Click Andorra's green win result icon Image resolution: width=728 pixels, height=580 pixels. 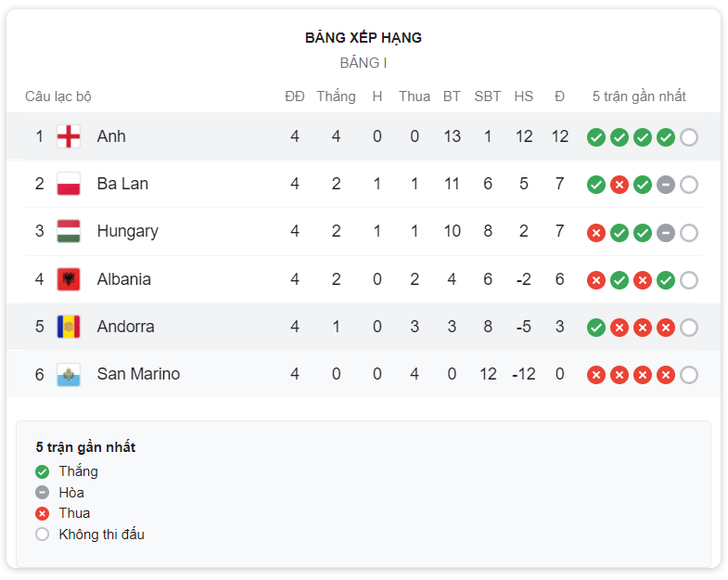(596, 328)
